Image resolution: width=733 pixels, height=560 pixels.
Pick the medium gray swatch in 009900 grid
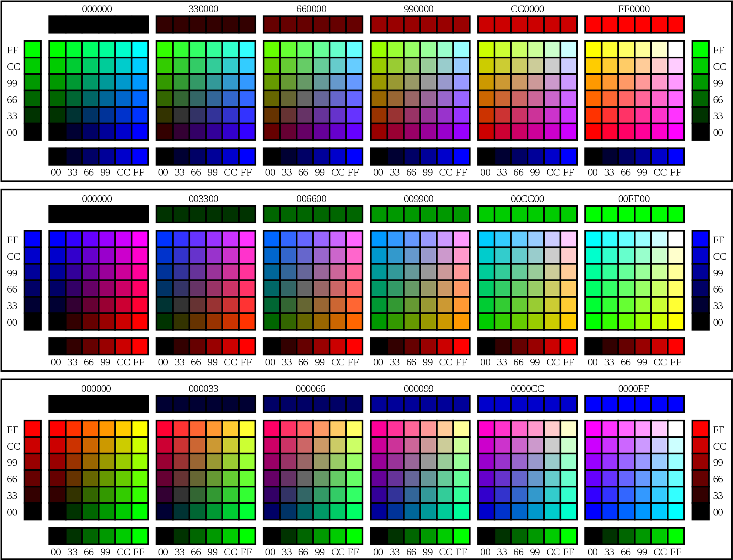[x=428, y=272]
